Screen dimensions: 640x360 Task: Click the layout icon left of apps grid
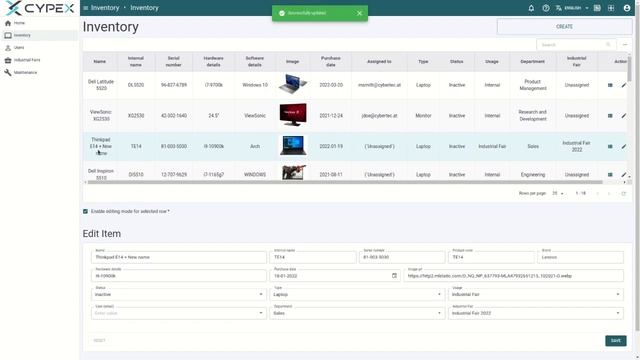pyautogui.click(x=597, y=8)
